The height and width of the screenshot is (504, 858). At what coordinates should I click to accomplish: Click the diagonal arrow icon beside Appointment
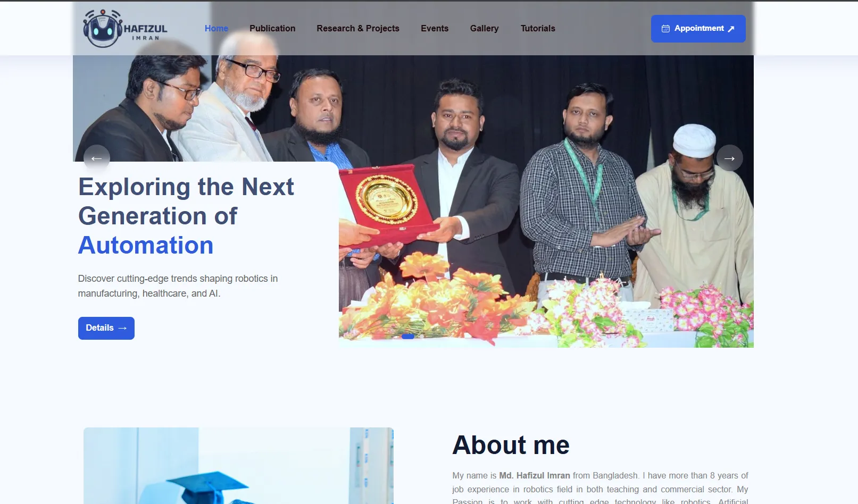tap(731, 29)
